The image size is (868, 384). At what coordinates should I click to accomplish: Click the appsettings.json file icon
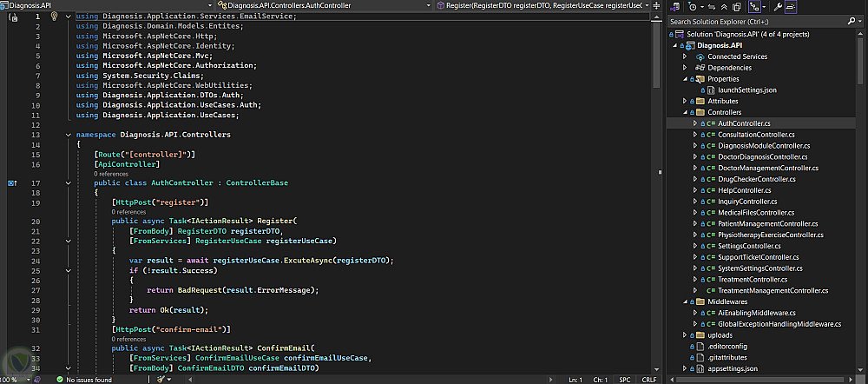699,368
